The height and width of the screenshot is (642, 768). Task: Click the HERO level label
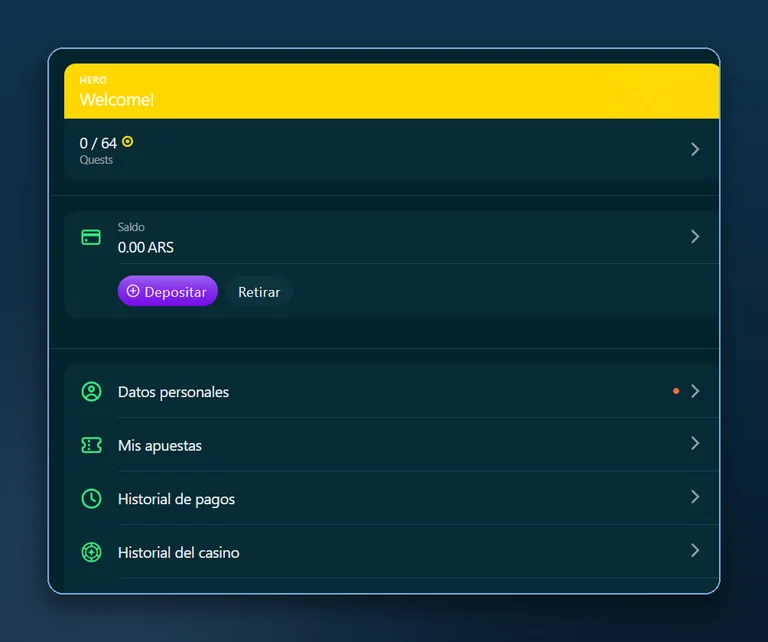pos(93,80)
